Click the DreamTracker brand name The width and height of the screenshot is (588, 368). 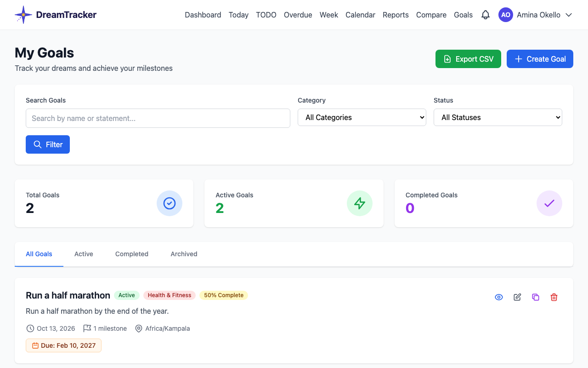coord(66,15)
